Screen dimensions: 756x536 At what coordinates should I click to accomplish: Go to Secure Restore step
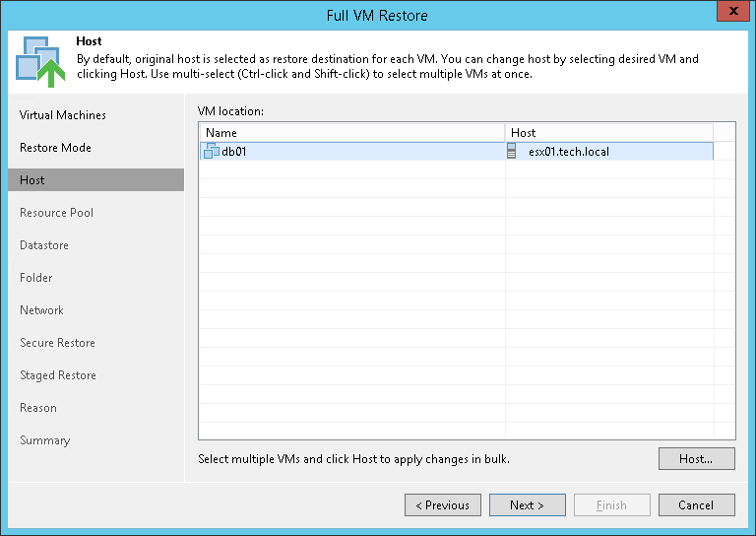coord(57,343)
